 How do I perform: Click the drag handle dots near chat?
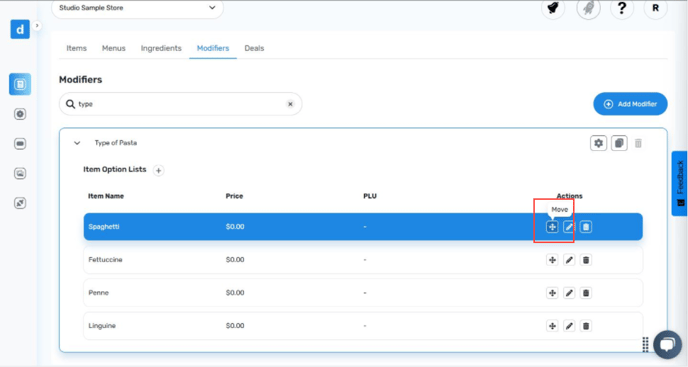pos(645,345)
